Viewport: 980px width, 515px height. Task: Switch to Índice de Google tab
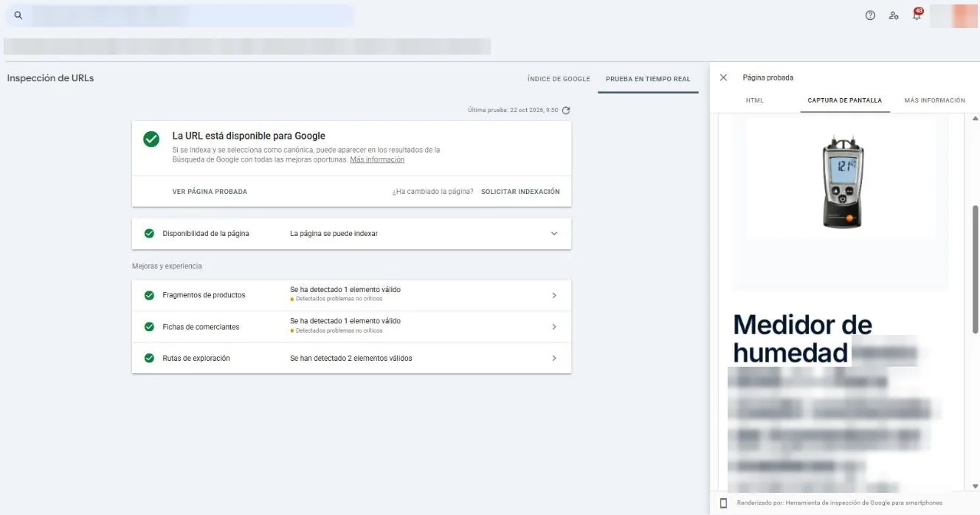[x=559, y=79]
